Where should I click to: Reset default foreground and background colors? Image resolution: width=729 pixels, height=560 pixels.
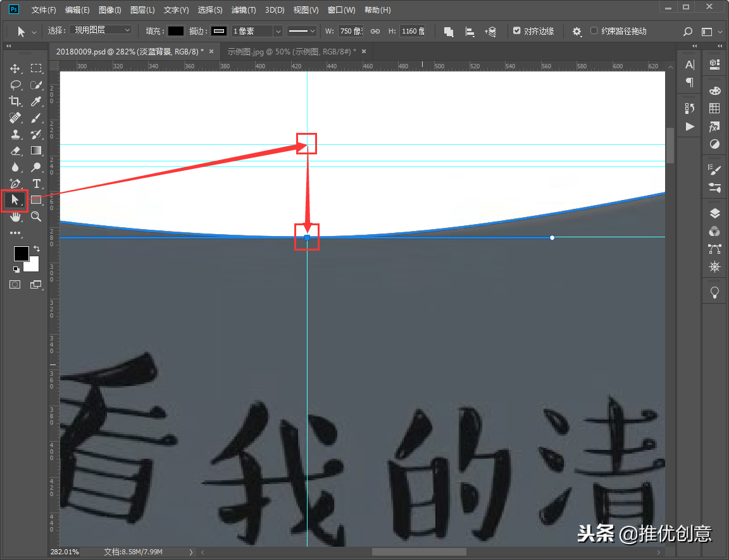[16, 269]
